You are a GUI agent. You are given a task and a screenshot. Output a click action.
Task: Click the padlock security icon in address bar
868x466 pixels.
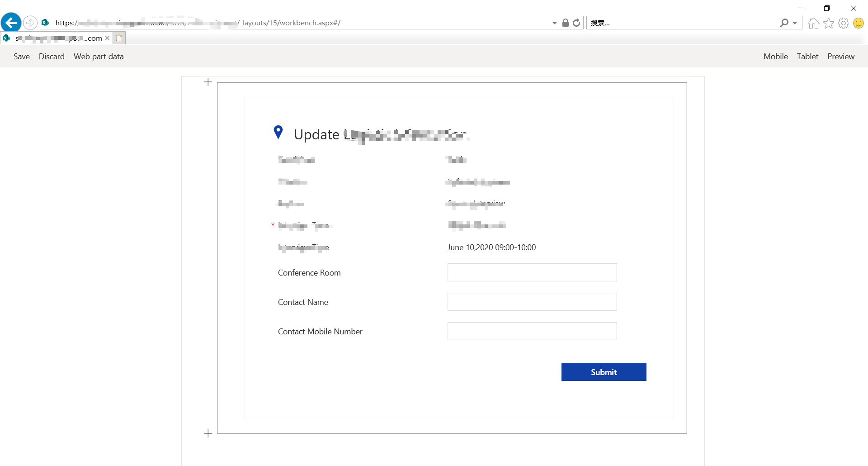[565, 23]
